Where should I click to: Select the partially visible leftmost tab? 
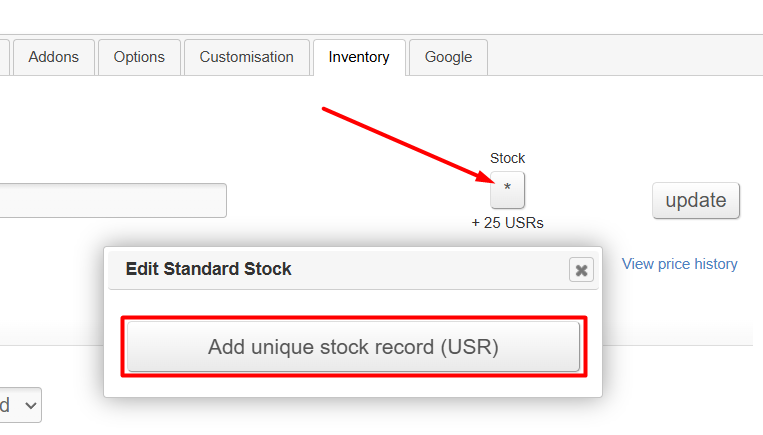[x=4, y=57]
